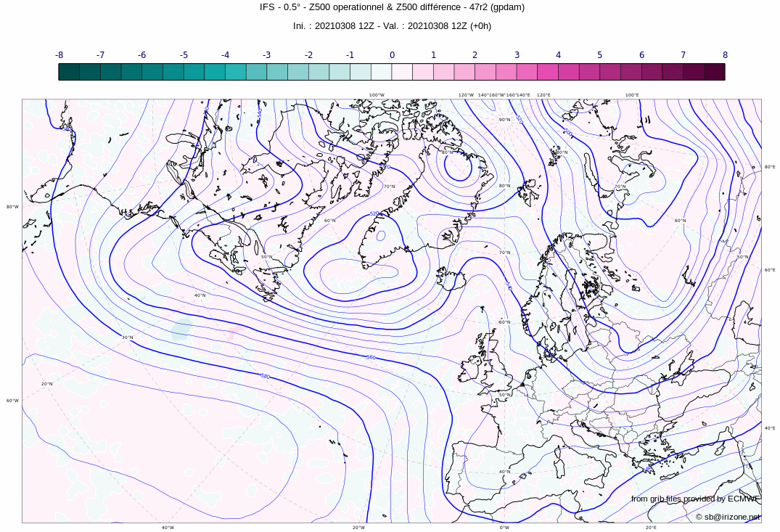Click the '20°E' longitude label on the bottom axis
The image size is (780, 532).
[651, 528]
